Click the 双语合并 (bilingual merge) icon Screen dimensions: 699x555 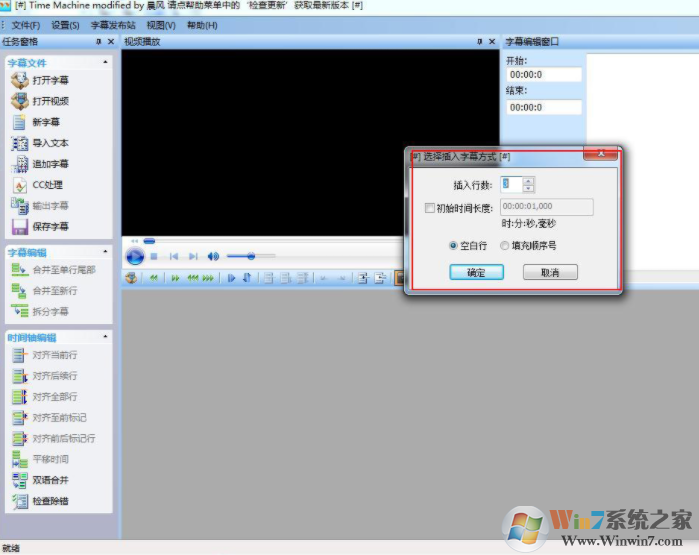pyautogui.click(x=20, y=480)
